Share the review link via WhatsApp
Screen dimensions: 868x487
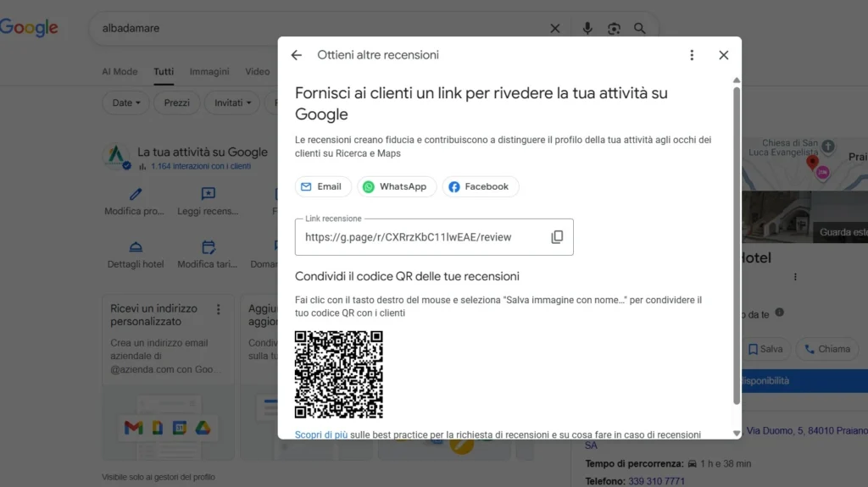397,186
